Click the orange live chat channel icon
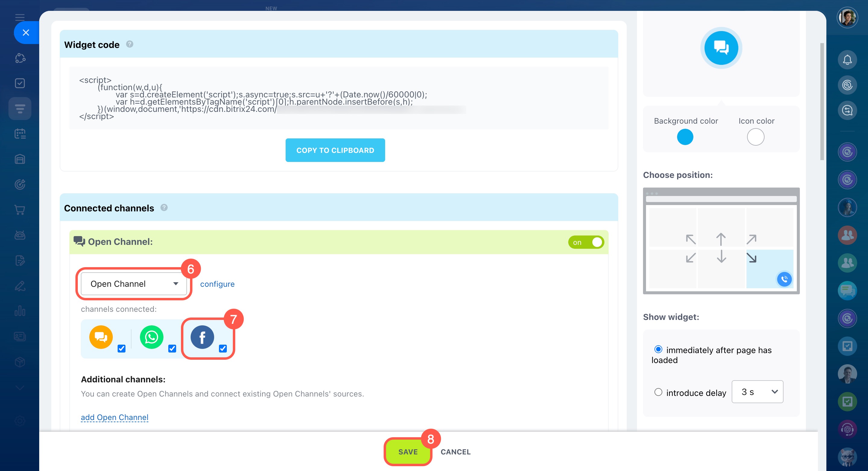 [x=101, y=337]
